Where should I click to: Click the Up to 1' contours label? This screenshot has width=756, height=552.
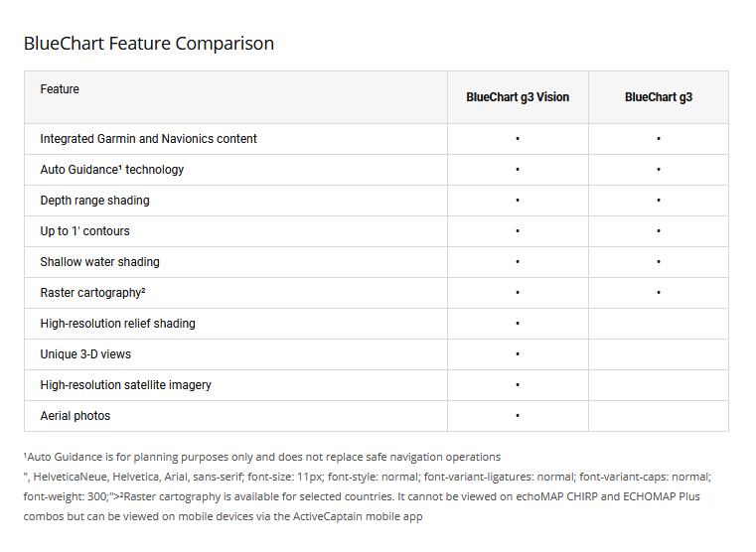click(x=84, y=231)
